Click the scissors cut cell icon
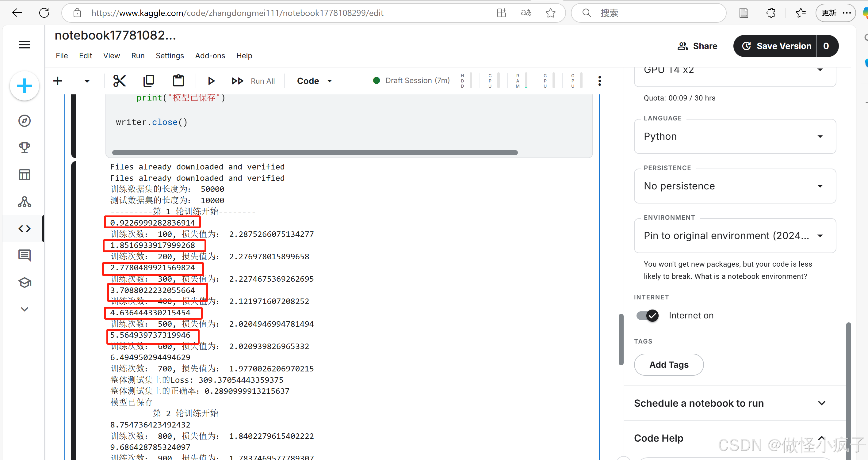 point(119,81)
